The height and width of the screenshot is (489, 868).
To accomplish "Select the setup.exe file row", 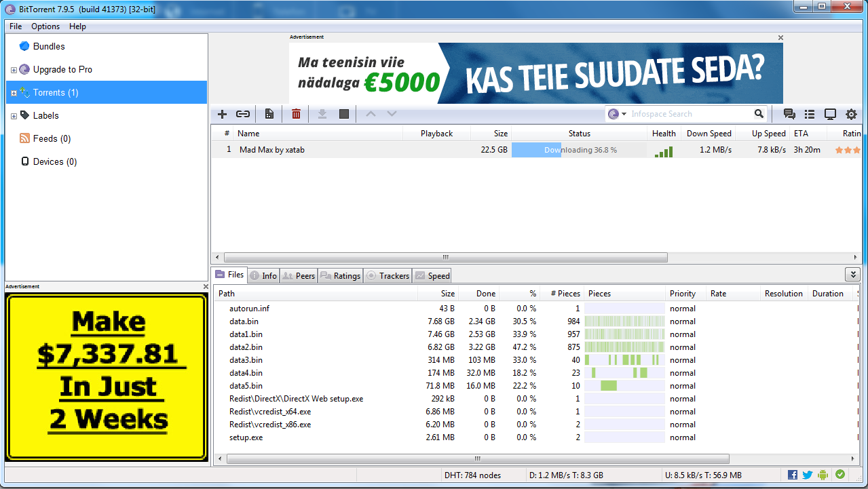I will tap(535, 437).
